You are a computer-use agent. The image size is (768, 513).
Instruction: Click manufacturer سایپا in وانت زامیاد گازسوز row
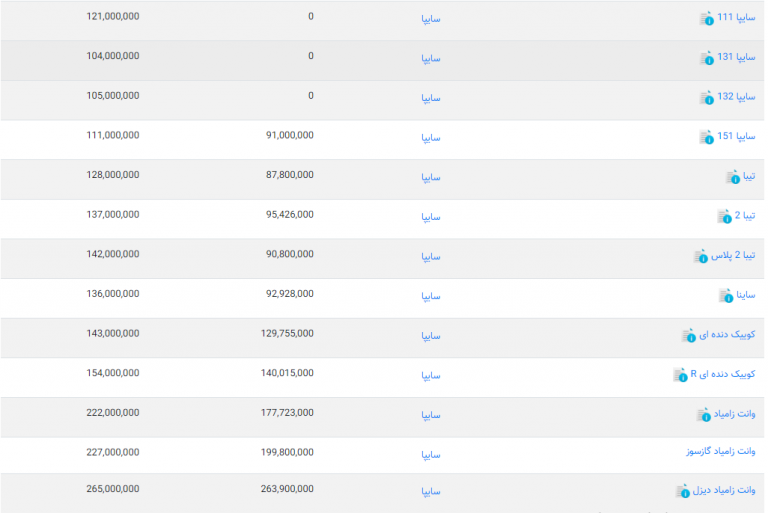tap(431, 456)
